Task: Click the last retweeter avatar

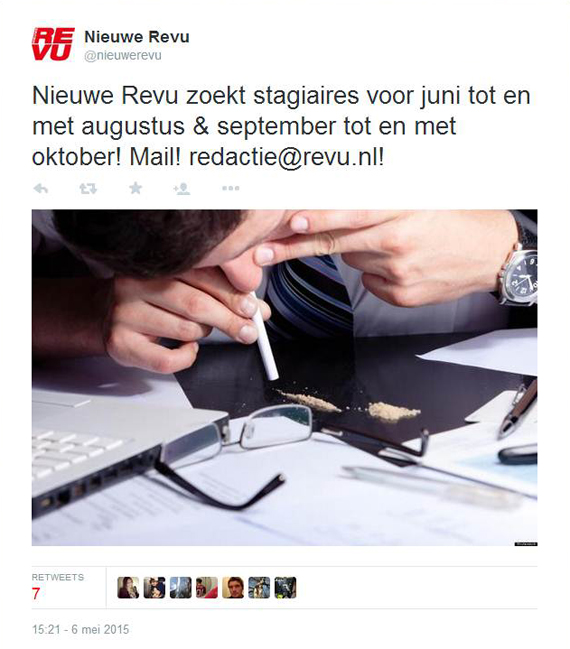Action: click(x=285, y=588)
